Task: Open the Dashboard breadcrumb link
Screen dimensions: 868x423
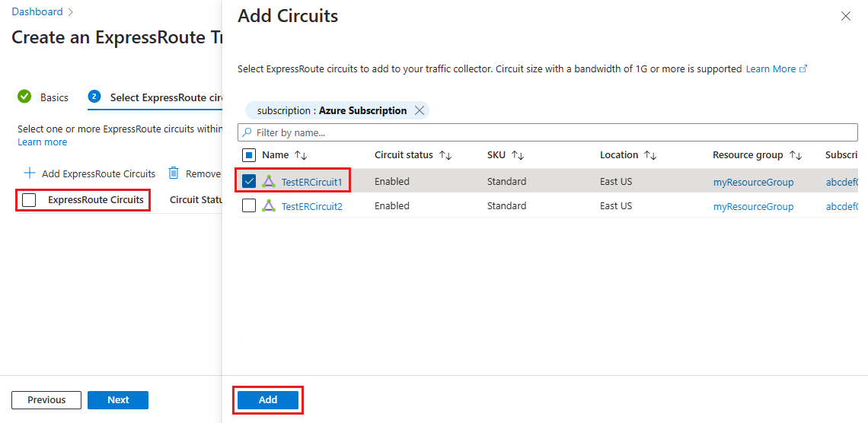Action: tap(37, 11)
